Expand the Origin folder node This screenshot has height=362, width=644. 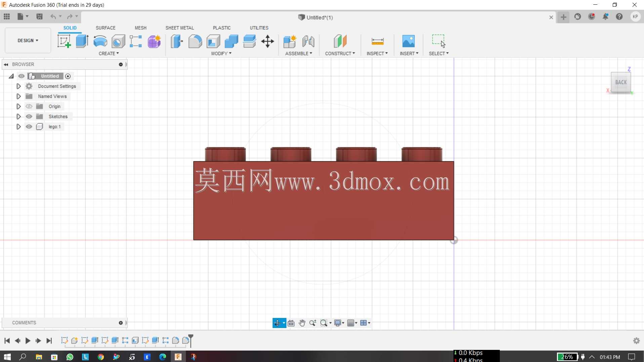coord(19,106)
